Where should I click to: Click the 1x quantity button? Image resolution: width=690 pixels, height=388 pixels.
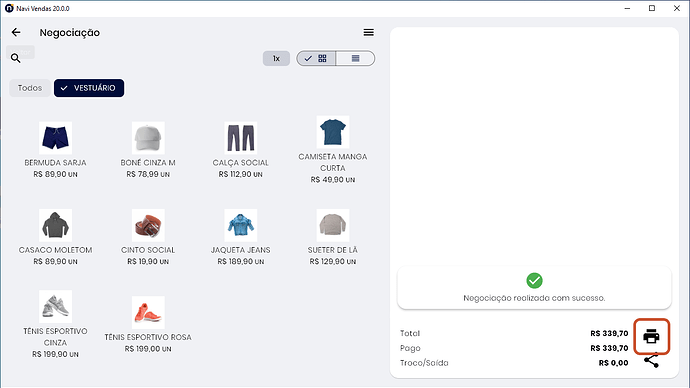276,59
